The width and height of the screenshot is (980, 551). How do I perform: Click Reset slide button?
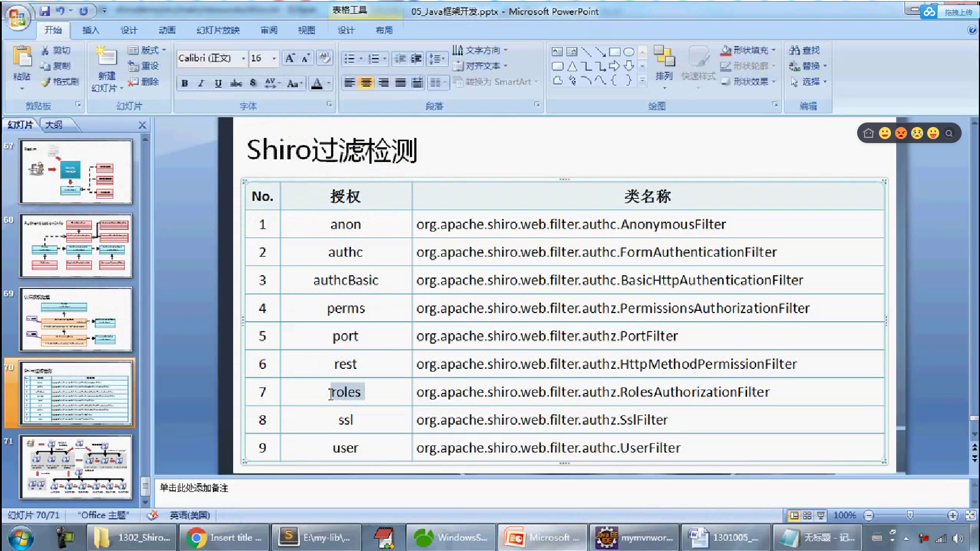click(144, 66)
